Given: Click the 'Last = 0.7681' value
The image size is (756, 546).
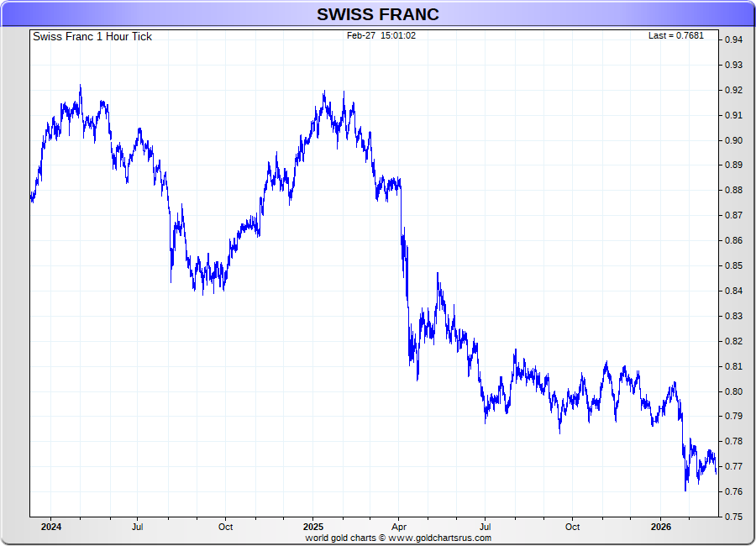Looking at the screenshot, I should point(676,35).
